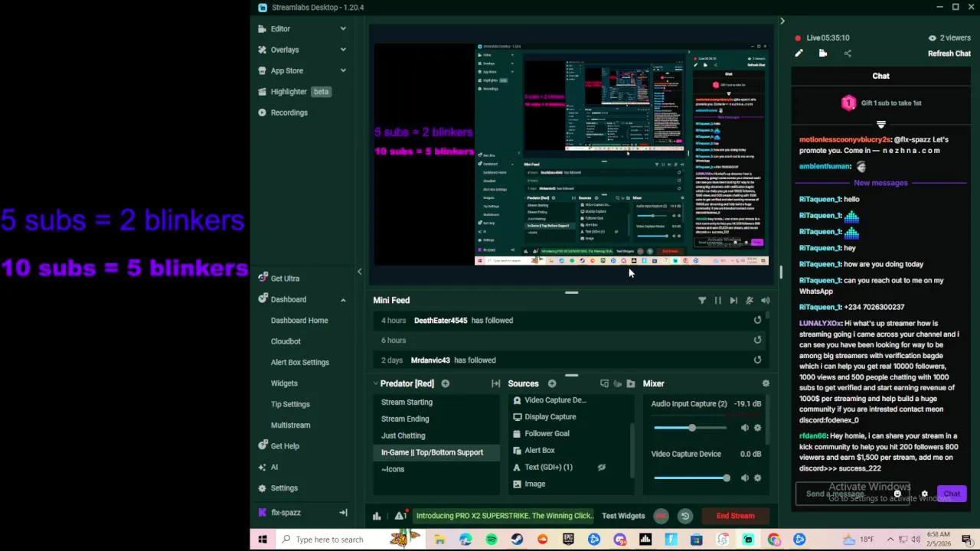
Task: Click the AI sidebar icon
Action: (x=263, y=468)
